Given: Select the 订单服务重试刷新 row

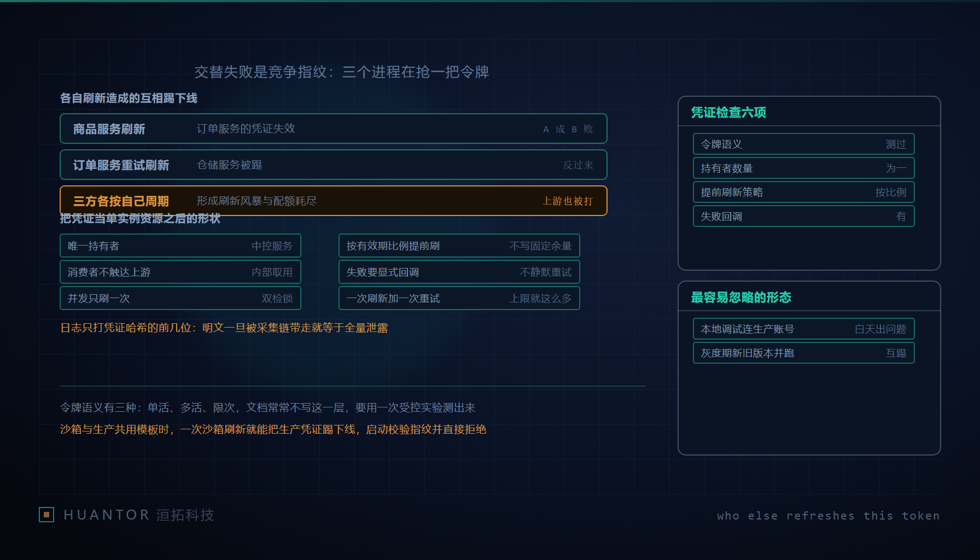Looking at the screenshot, I should [x=334, y=165].
